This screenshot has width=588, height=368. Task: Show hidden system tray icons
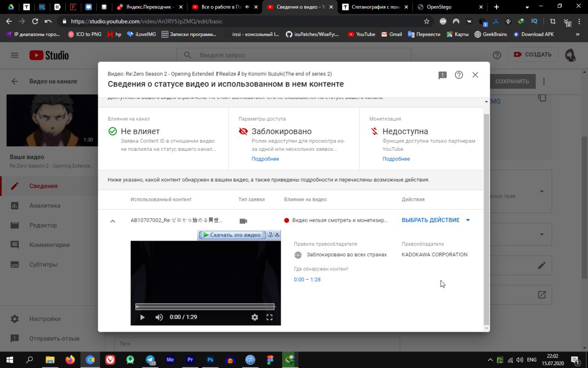tap(490, 360)
